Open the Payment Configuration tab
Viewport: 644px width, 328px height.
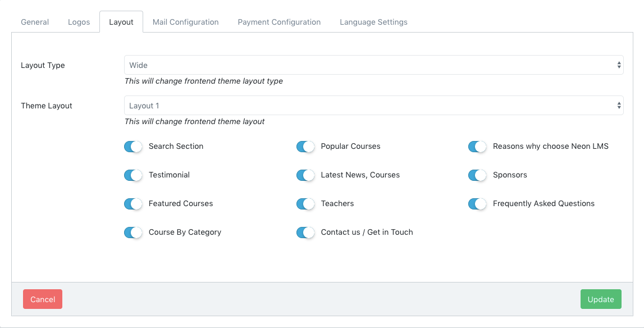(279, 22)
